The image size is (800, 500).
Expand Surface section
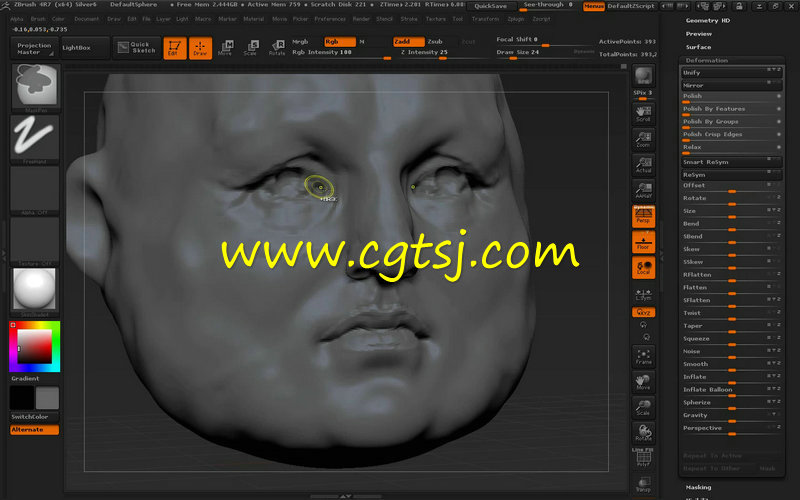pos(698,47)
